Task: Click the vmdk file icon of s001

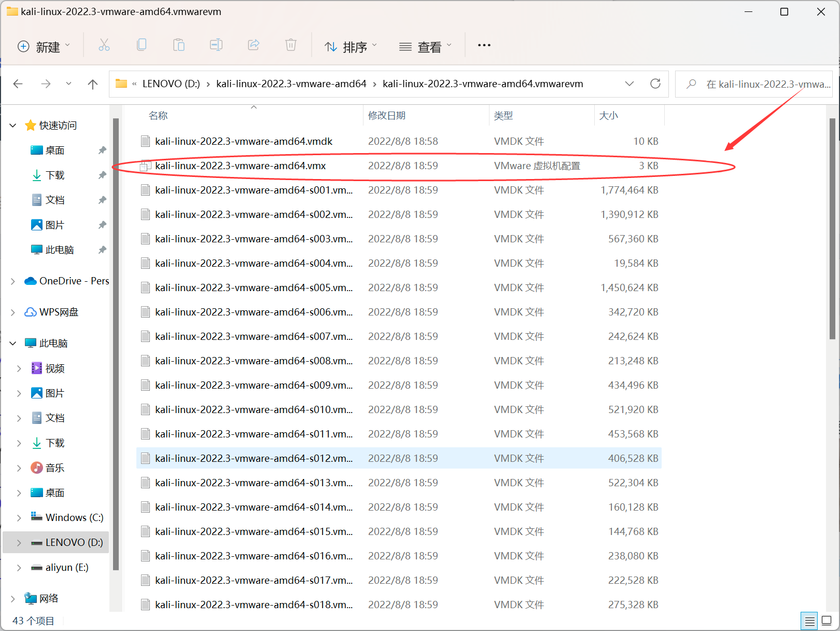Action: pos(146,190)
